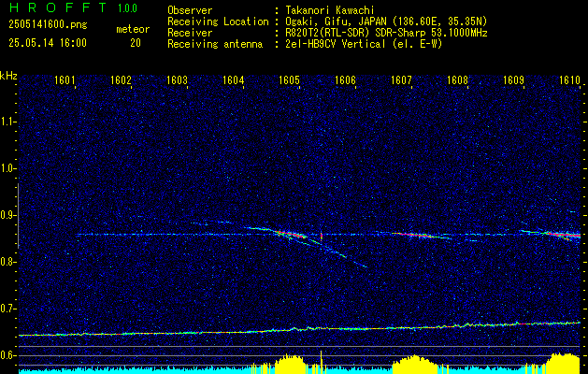The width and height of the screenshot is (588, 374).
Task: Click the yellow power hump below 1610
Action: point(564,363)
